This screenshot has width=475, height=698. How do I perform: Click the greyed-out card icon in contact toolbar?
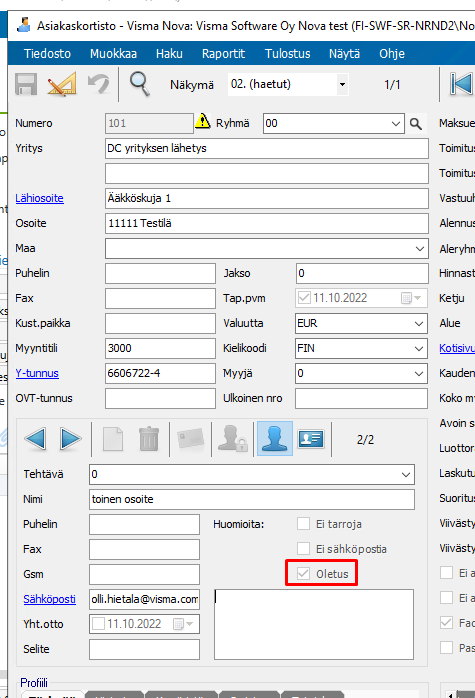(191, 439)
